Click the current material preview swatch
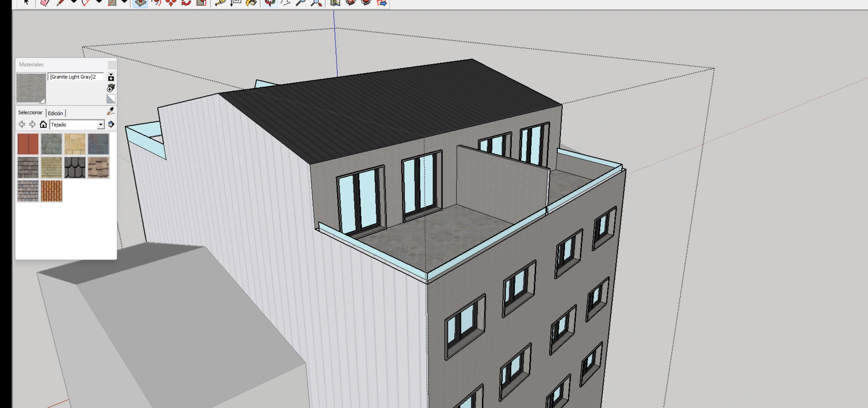The height and width of the screenshot is (408, 868). coord(31,88)
